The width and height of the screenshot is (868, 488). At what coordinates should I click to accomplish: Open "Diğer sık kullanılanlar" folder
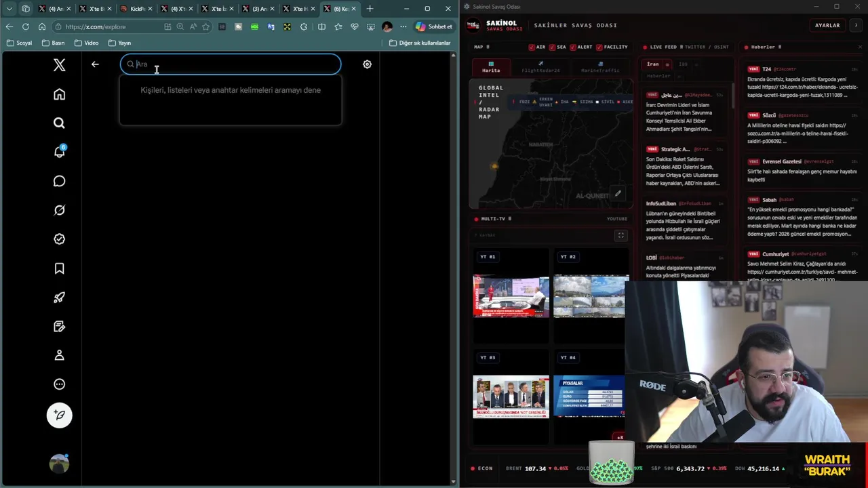420,43
